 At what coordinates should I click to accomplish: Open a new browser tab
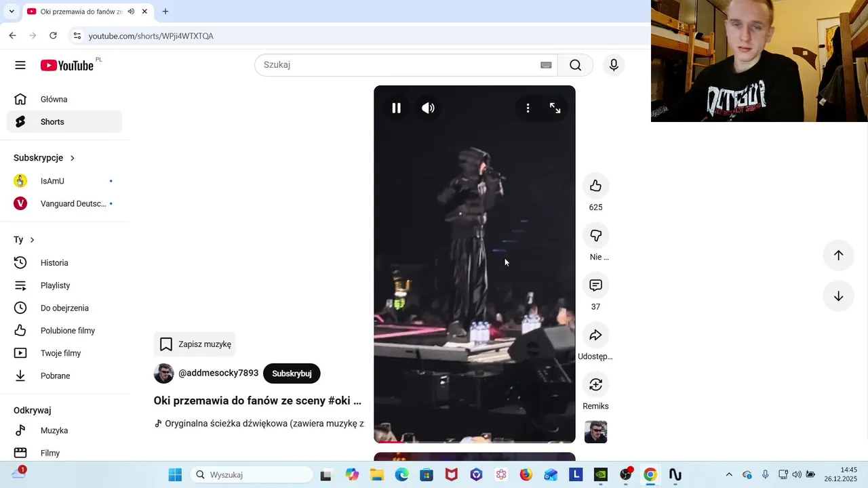pos(165,12)
